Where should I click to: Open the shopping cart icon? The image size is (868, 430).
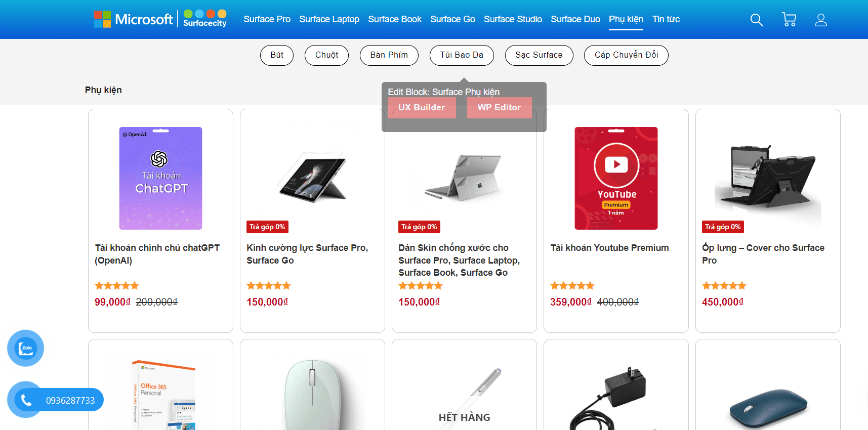coord(789,20)
